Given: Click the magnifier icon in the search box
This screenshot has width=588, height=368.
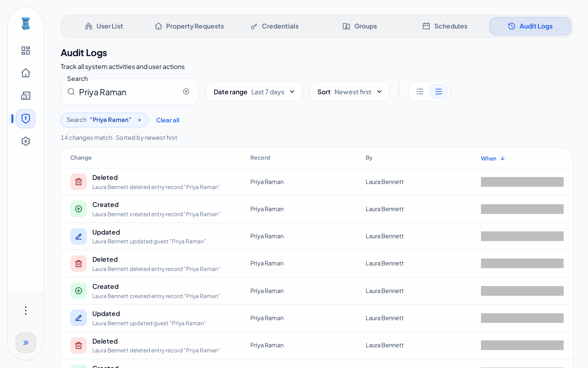Looking at the screenshot, I should pyautogui.click(x=71, y=92).
